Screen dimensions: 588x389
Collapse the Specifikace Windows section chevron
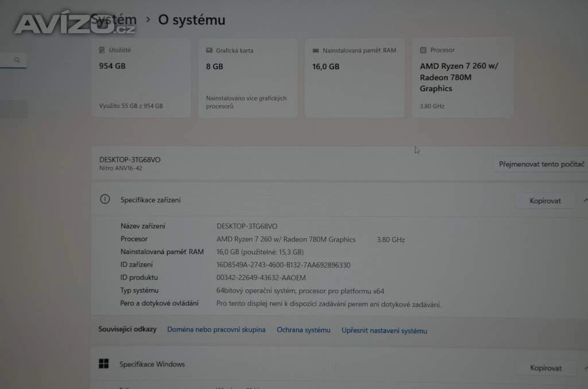(x=584, y=368)
